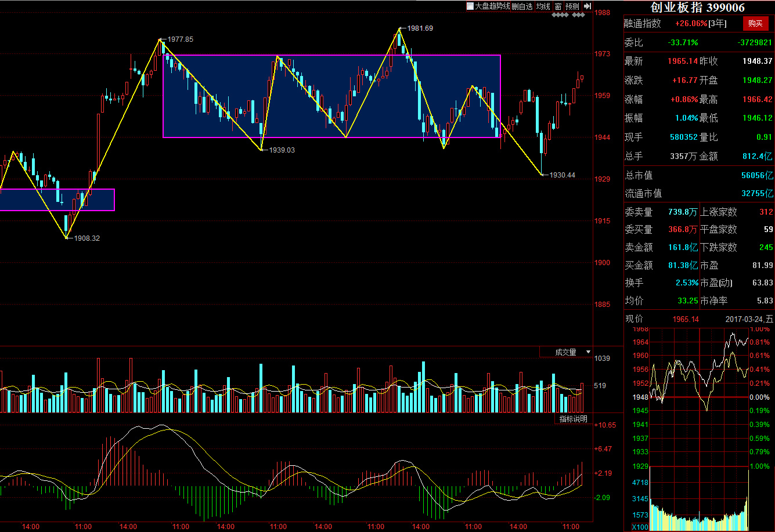The image size is (775, 532).
Task: Click the 创业板指 399006 title
Action: [x=698, y=8]
